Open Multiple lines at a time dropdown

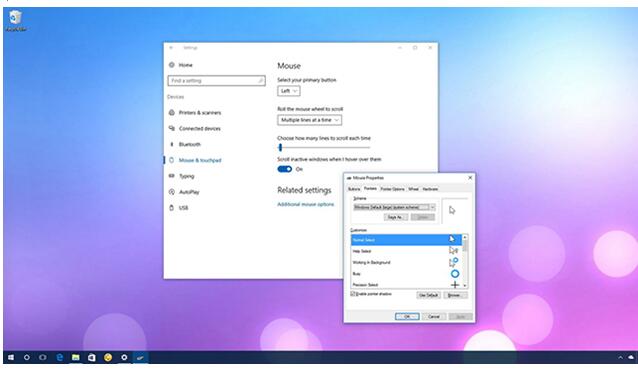(310, 120)
